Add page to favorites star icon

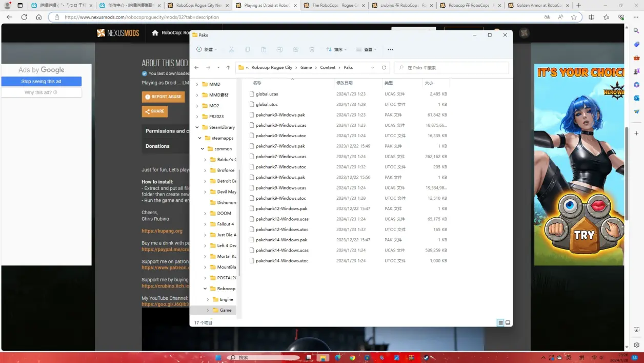(574, 17)
